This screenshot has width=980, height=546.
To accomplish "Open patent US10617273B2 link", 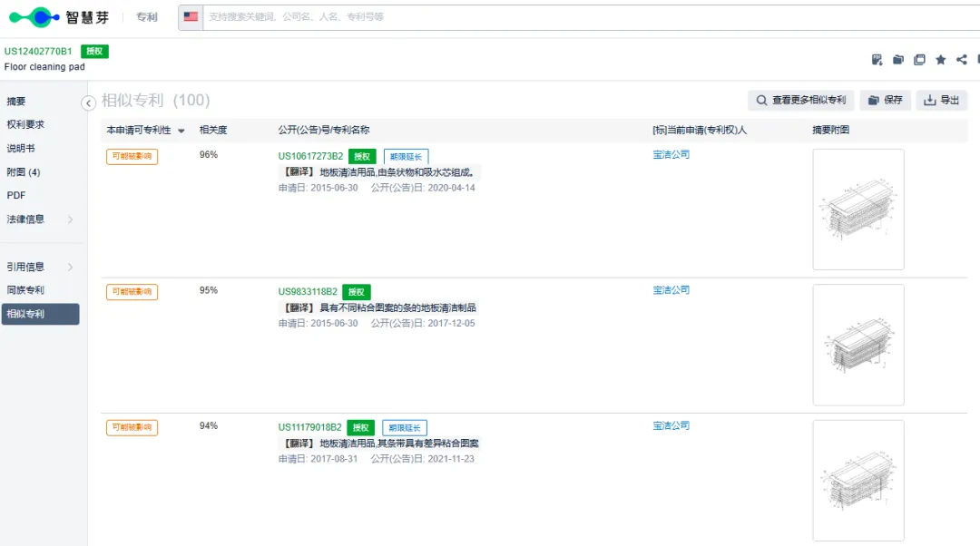I will 310,156.
